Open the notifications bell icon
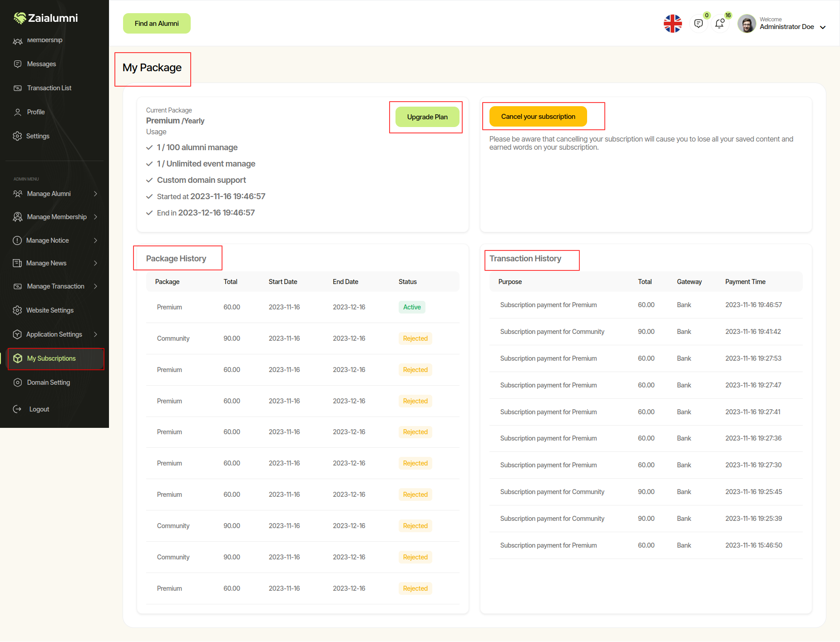The height and width of the screenshot is (642, 840). pyautogui.click(x=720, y=24)
